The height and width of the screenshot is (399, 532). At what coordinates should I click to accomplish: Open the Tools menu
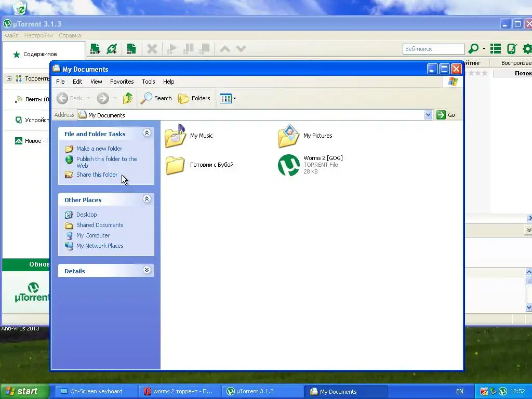tap(148, 82)
